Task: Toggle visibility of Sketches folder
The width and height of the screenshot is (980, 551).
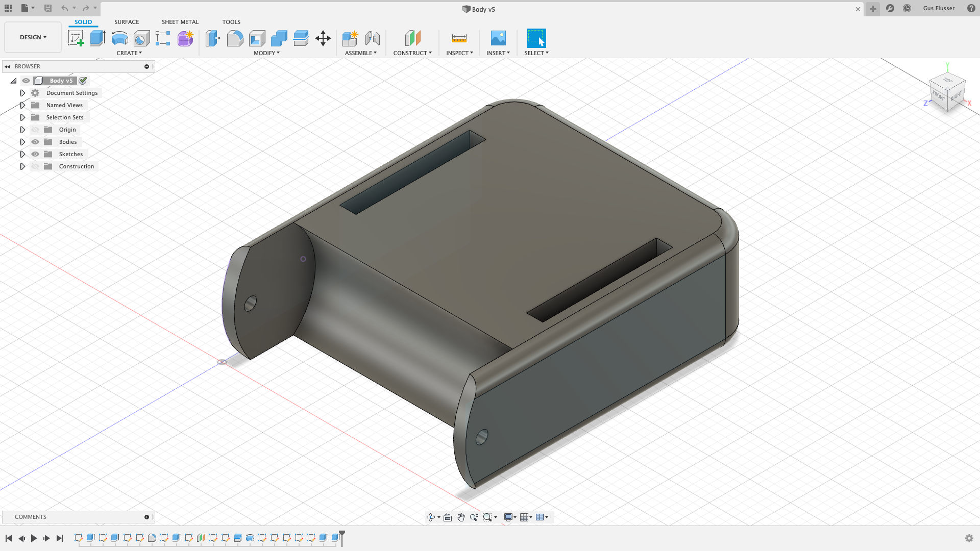Action: click(x=35, y=154)
